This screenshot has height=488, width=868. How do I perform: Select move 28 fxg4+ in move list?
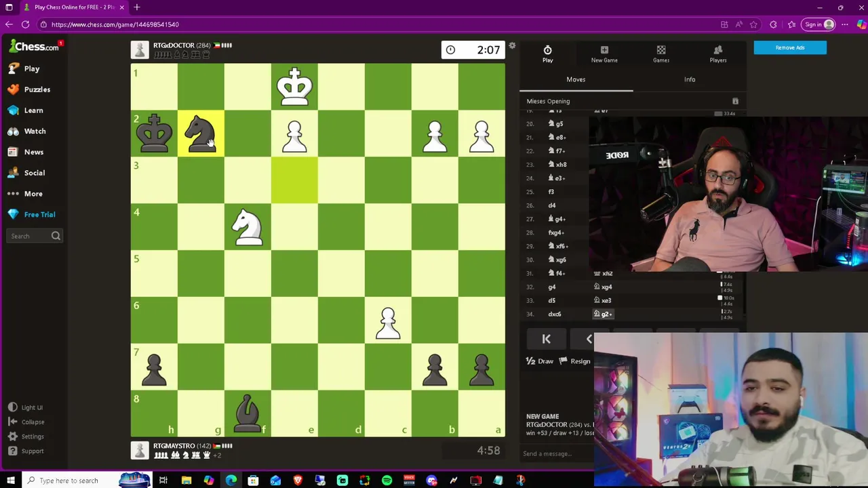556,232
